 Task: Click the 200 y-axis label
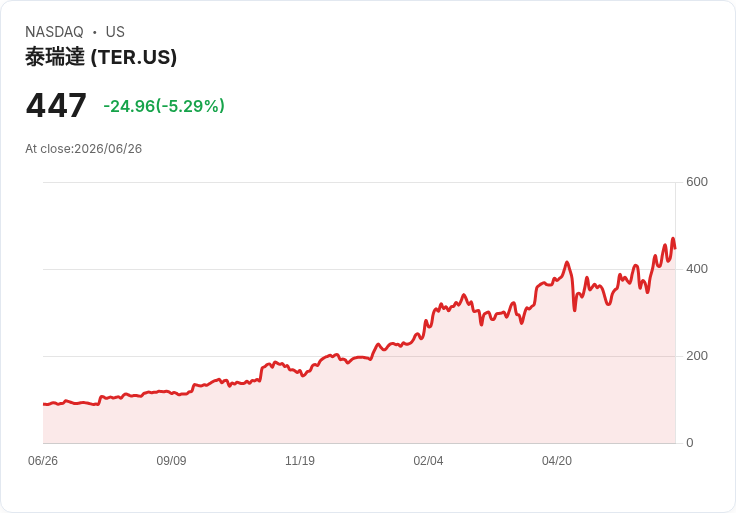697,356
